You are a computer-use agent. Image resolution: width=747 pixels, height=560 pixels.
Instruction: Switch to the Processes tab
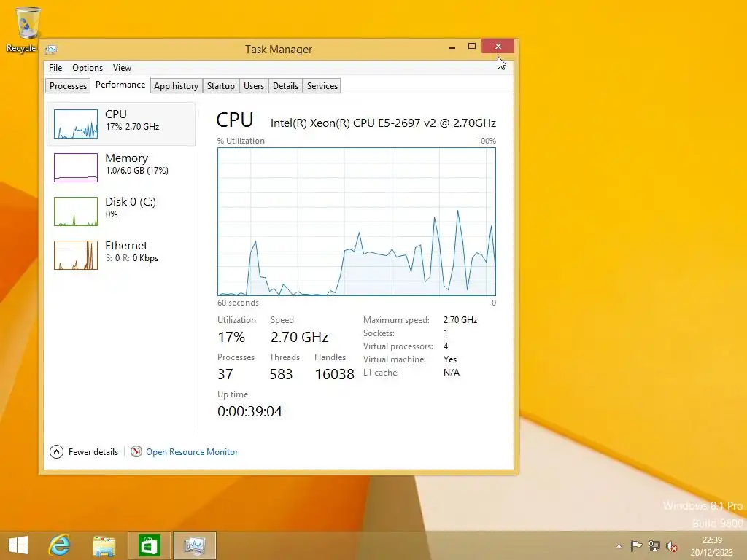[68, 86]
